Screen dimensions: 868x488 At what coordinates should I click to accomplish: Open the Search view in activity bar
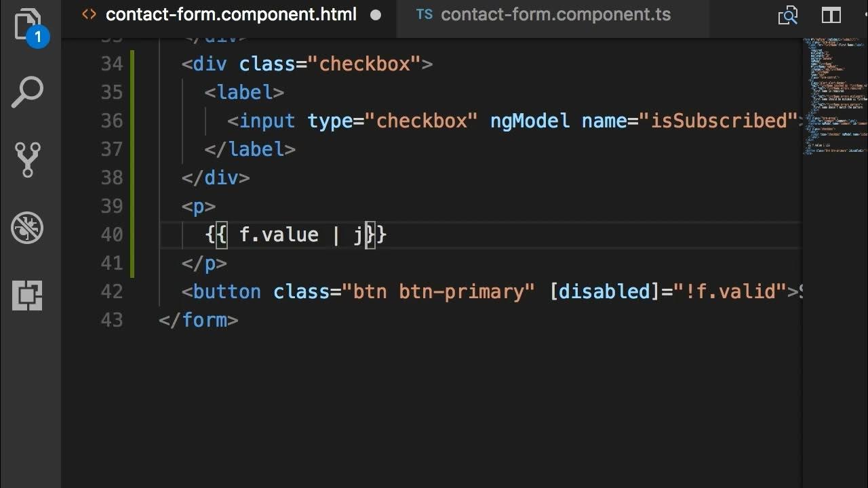tap(27, 92)
